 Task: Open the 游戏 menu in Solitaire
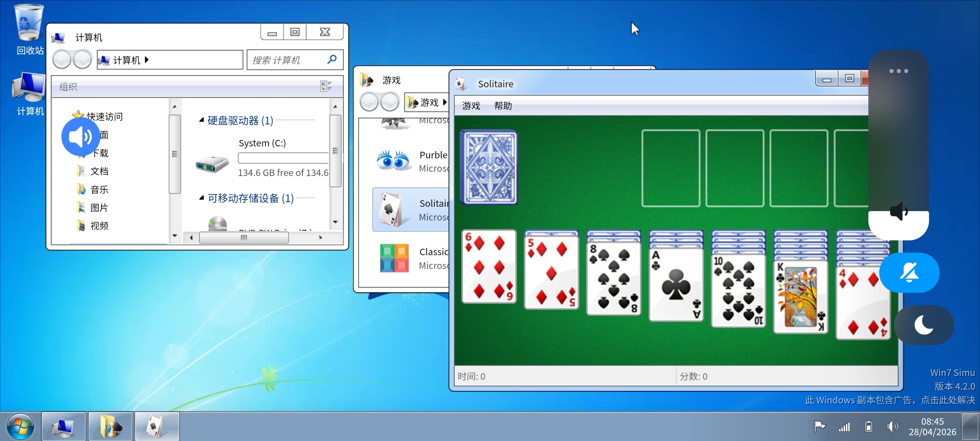click(x=471, y=106)
